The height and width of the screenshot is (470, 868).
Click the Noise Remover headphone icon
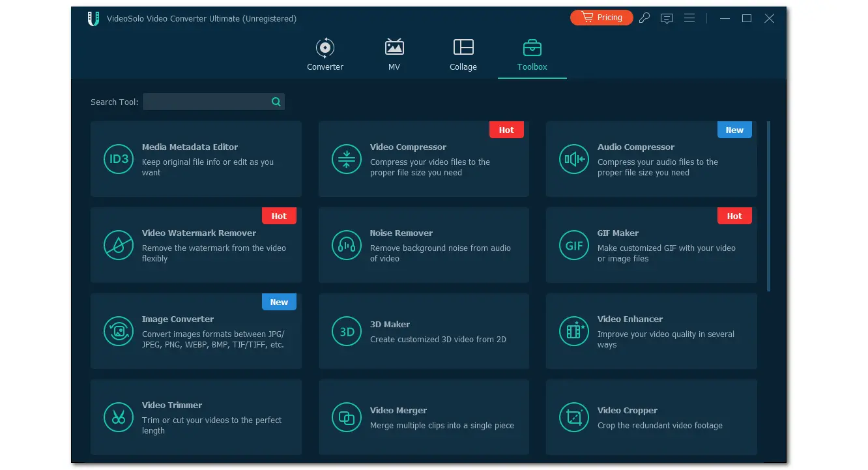tap(347, 245)
